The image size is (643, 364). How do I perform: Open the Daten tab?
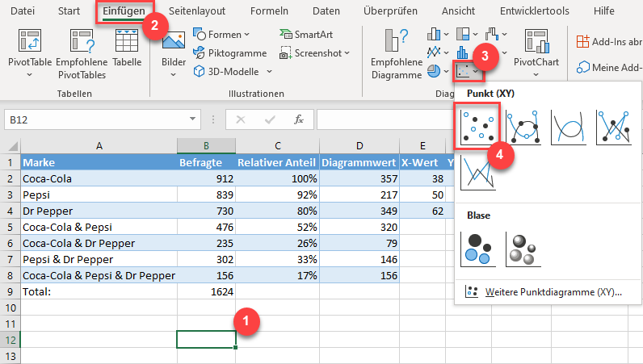[x=326, y=11]
